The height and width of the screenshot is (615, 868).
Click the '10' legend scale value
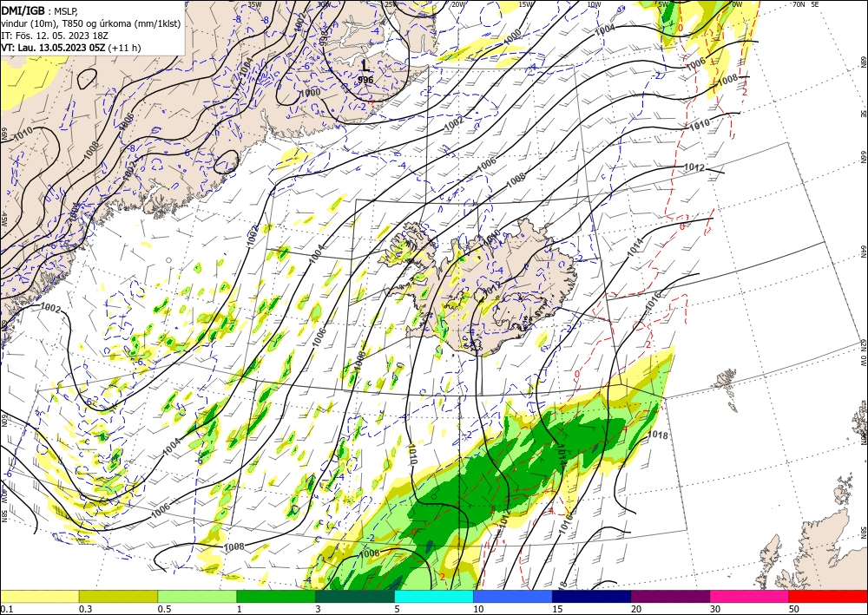click(x=478, y=609)
